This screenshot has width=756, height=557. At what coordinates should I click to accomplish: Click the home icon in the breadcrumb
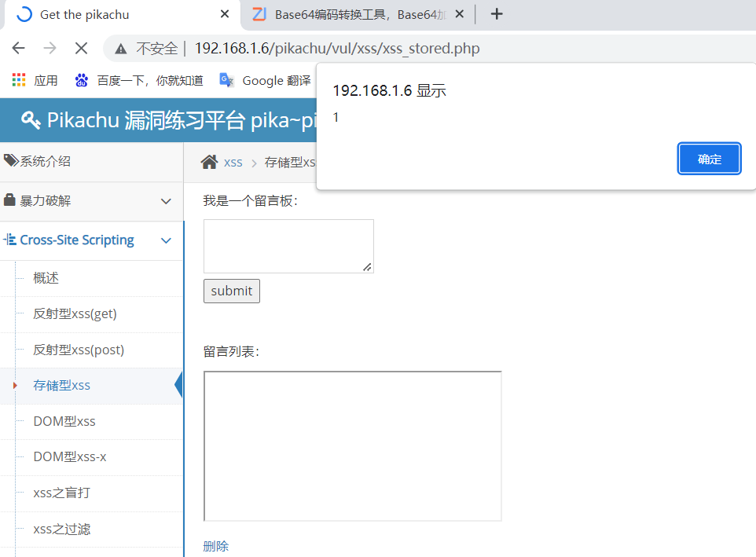209,162
